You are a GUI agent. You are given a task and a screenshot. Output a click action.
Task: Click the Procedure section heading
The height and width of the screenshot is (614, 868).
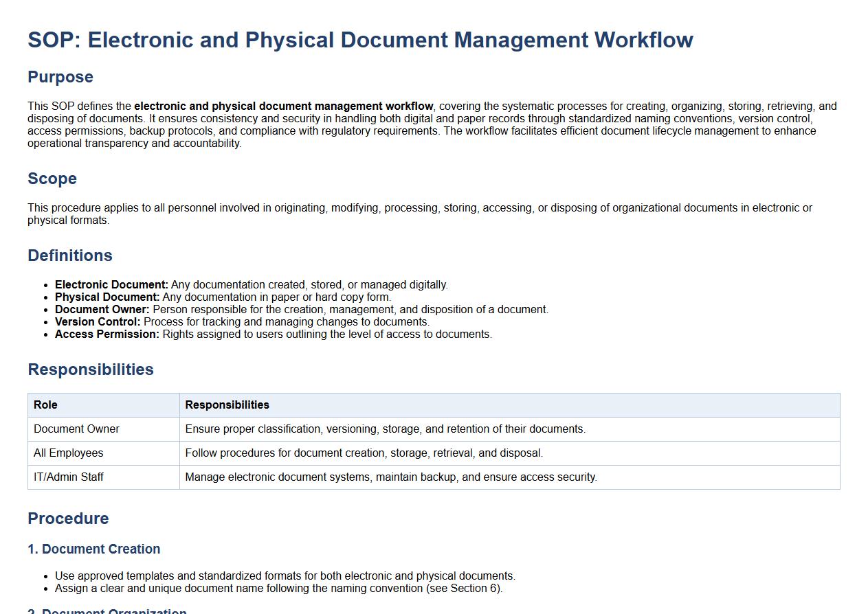pos(68,519)
